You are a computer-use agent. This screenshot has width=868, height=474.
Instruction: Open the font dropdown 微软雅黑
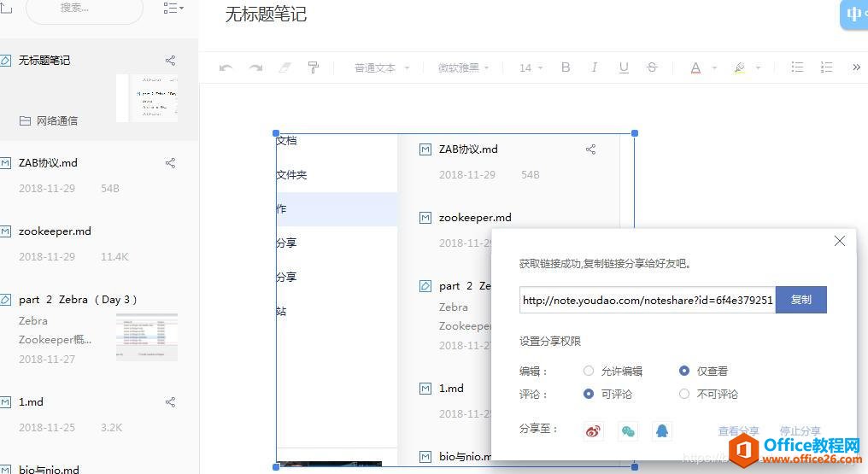pos(463,68)
